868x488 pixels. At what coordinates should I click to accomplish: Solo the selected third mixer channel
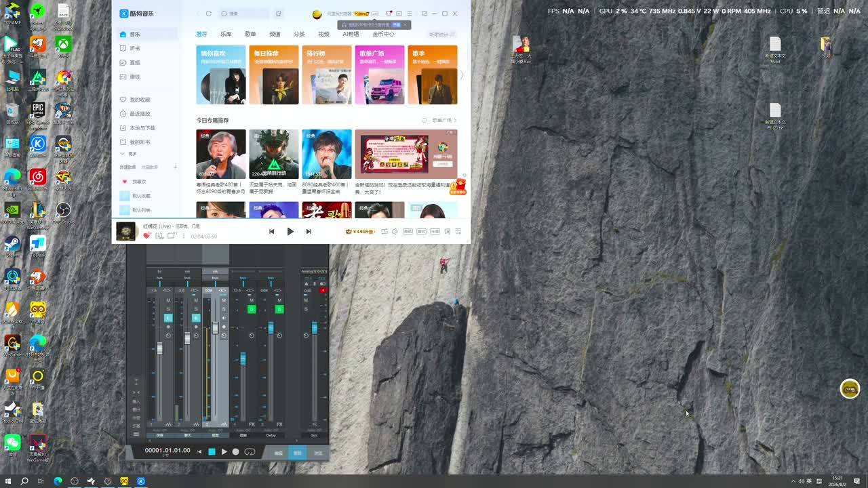coord(224,309)
